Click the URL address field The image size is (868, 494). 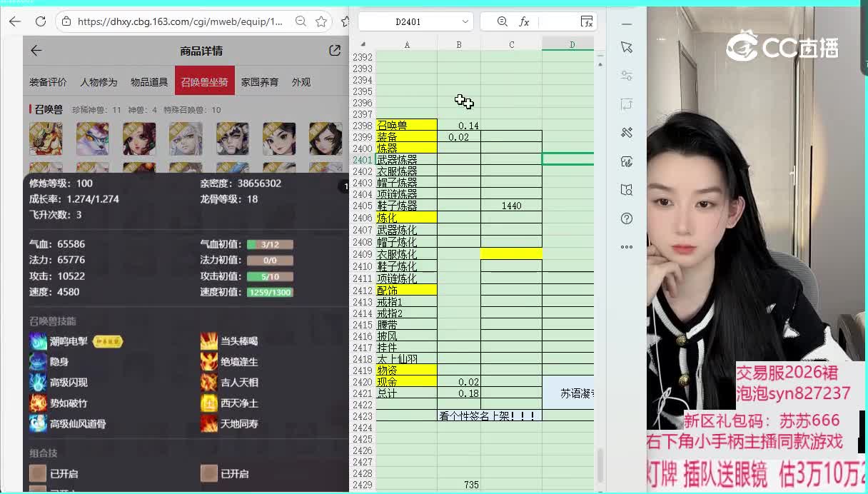pyautogui.click(x=180, y=21)
